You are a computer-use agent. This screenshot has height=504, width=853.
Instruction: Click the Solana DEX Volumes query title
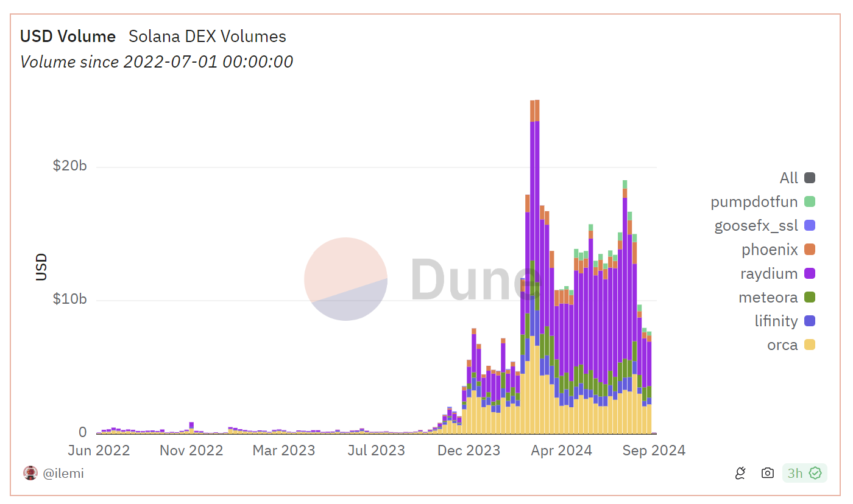click(x=207, y=37)
